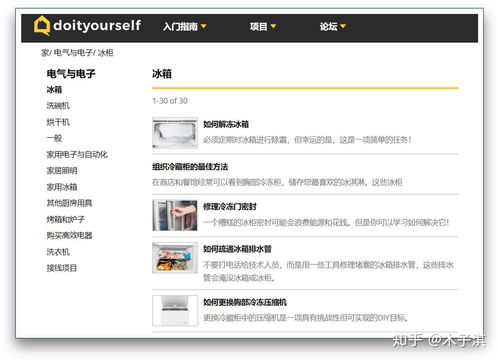The width and height of the screenshot is (499, 361).
Task: Click the 冰箱 page heading
Action: [x=162, y=74]
